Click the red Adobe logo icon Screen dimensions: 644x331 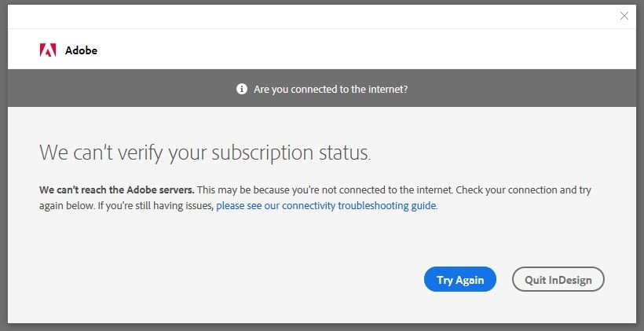(48, 50)
